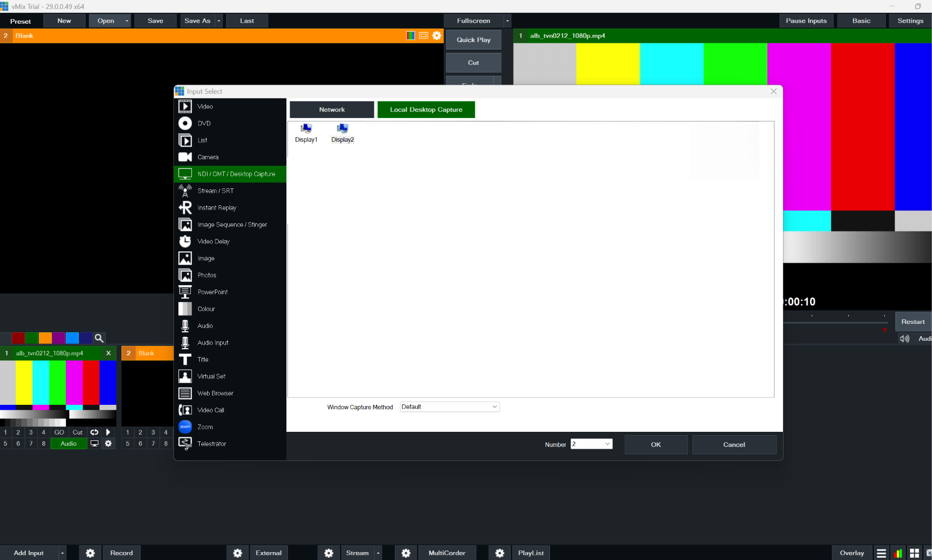Toggle Pause Inputs
Screen dimensions: 932x560
point(806,21)
